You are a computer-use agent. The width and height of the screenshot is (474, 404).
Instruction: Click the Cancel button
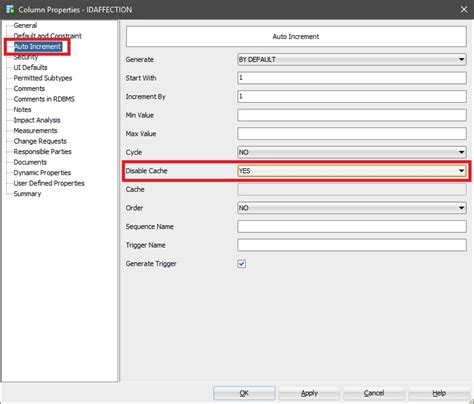coord(374,393)
